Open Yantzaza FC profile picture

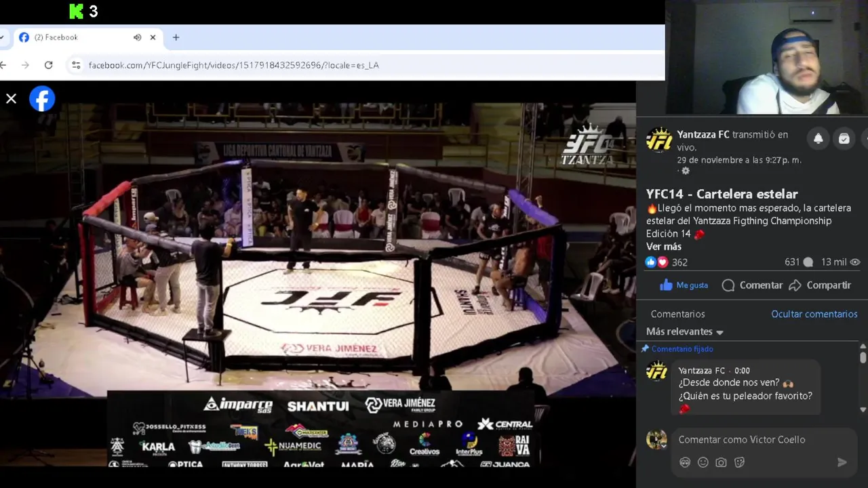coord(658,140)
